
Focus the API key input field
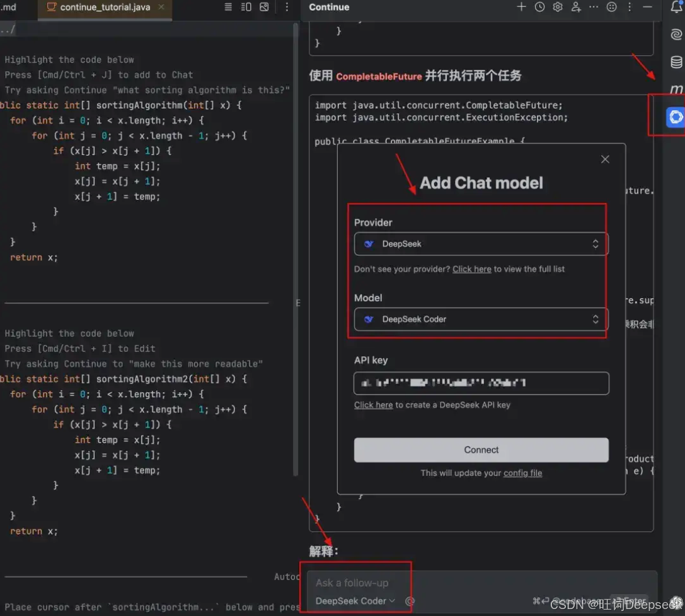(481, 383)
